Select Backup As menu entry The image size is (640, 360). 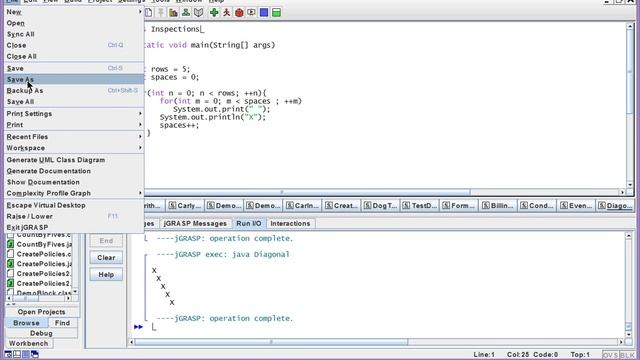(x=74, y=90)
